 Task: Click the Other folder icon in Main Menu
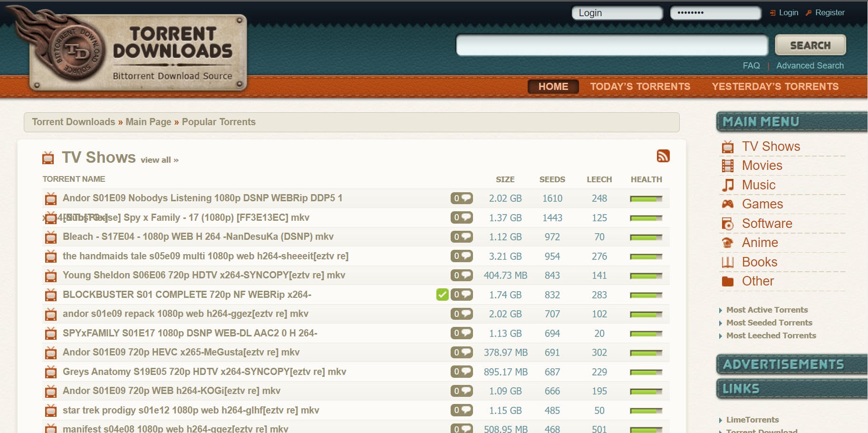pyautogui.click(x=727, y=281)
